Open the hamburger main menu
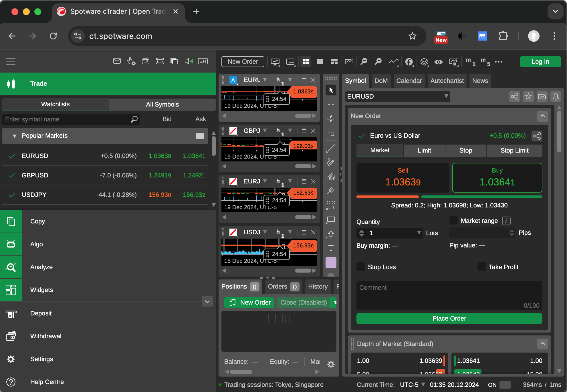567x392 pixels. click(x=11, y=61)
